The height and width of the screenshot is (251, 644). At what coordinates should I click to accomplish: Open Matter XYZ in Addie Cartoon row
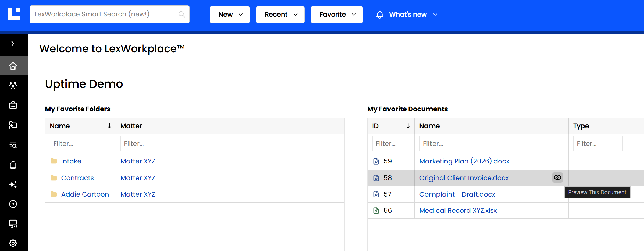pos(138,194)
